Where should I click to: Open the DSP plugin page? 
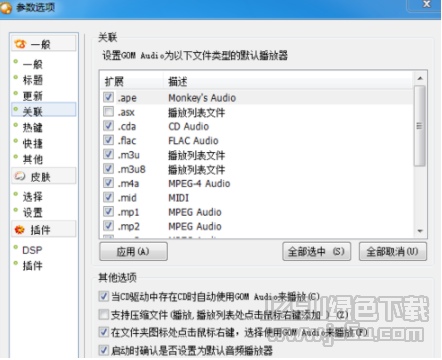32,250
